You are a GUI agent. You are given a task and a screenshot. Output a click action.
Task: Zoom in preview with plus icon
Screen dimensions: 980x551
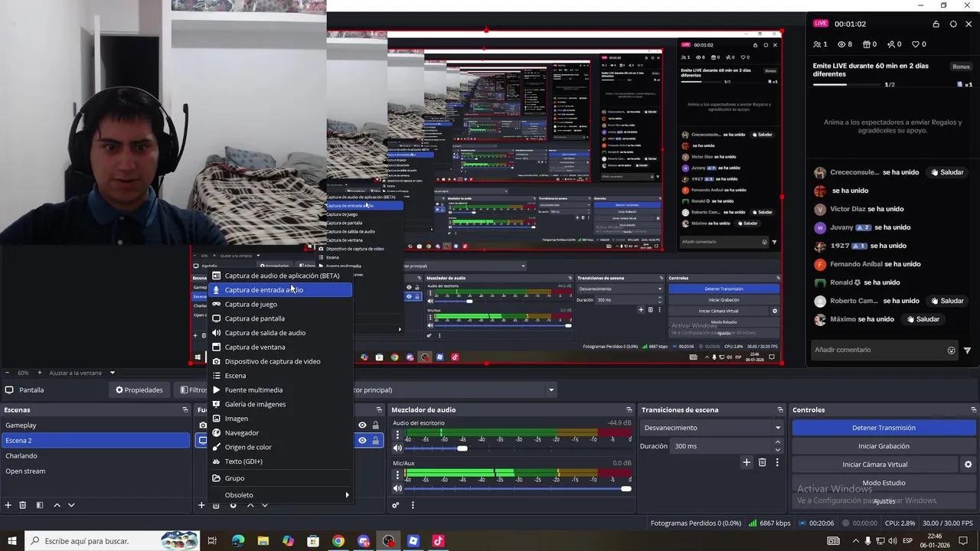[40, 373]
